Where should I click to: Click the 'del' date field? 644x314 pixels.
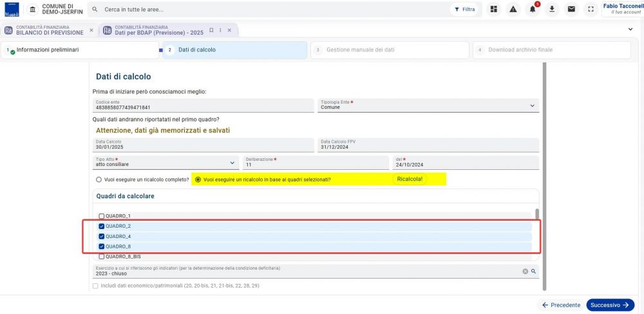point(466,163)
